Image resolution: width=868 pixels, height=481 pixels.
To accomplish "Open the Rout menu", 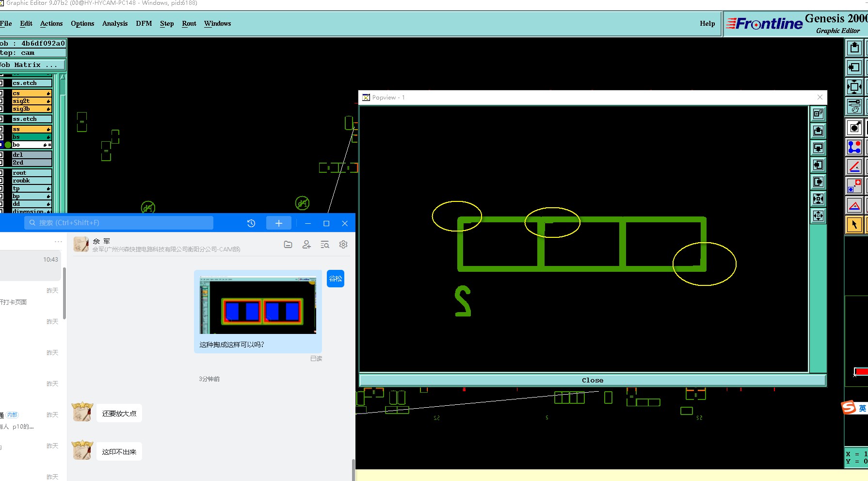I will pos(189,23).
